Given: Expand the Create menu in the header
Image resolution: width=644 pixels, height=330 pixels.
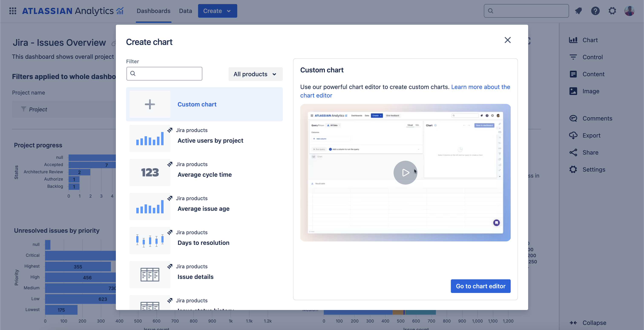Looking at the screenshot, I should tap(217, 11).
